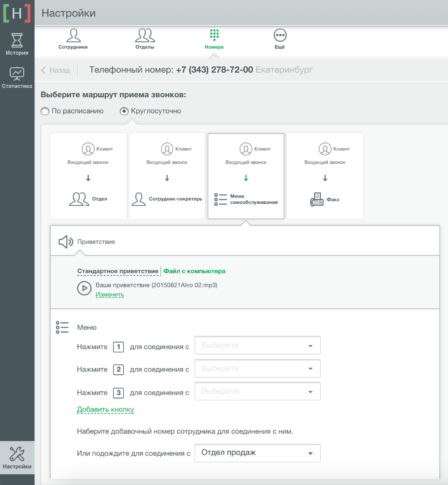
Task: Open the dropdown for button 1 connection
Action: [258, 345]
